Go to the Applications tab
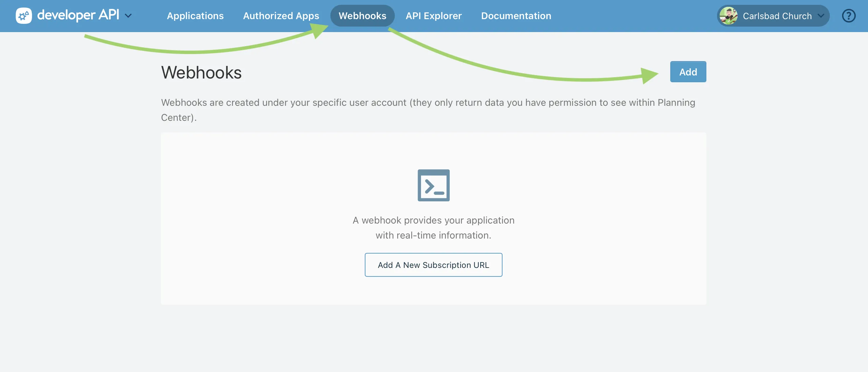The width and height of the screenshot is (868, 372). click(x=195, y=16)
